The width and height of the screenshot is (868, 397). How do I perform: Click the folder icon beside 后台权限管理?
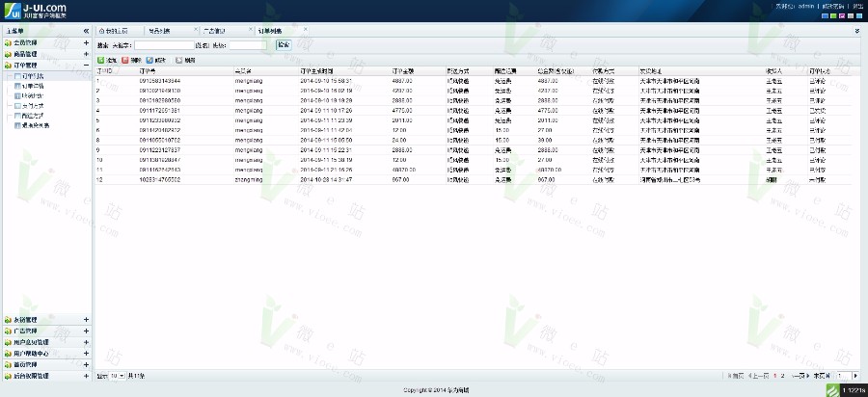[x=8, y=376]
